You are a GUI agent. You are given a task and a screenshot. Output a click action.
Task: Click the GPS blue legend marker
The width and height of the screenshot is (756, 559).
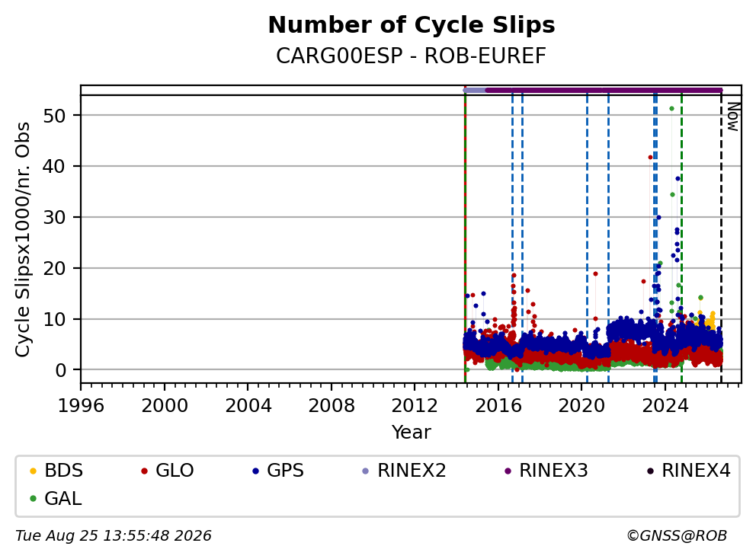[255, 471]
